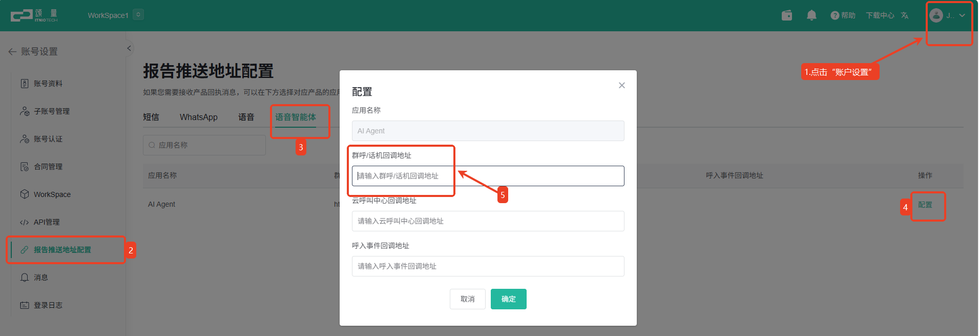Click the 应用名称 search field
Screen dimensions: 980x336
click(204, 145)
